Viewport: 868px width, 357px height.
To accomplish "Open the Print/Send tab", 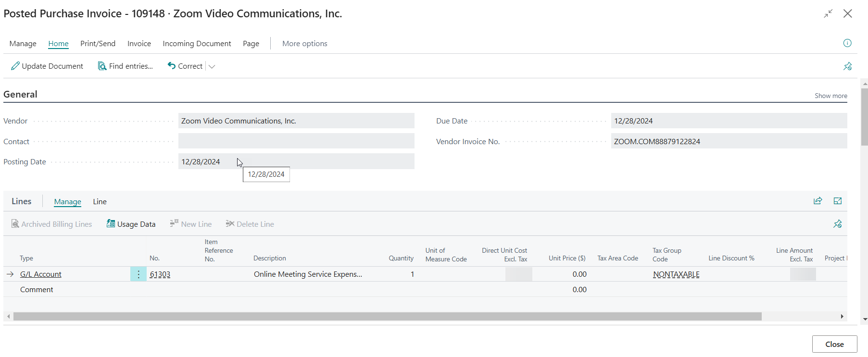I will [x=98, y=43].
